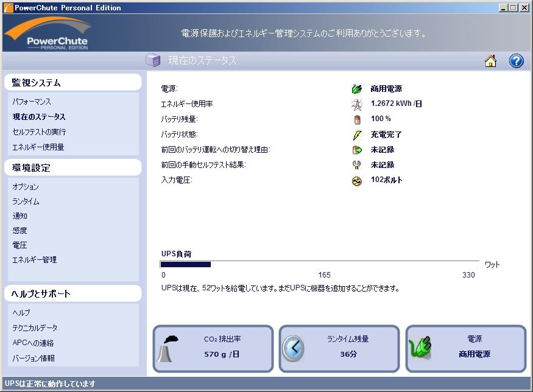Open オプション settings
533x392 pixels.
26,186
